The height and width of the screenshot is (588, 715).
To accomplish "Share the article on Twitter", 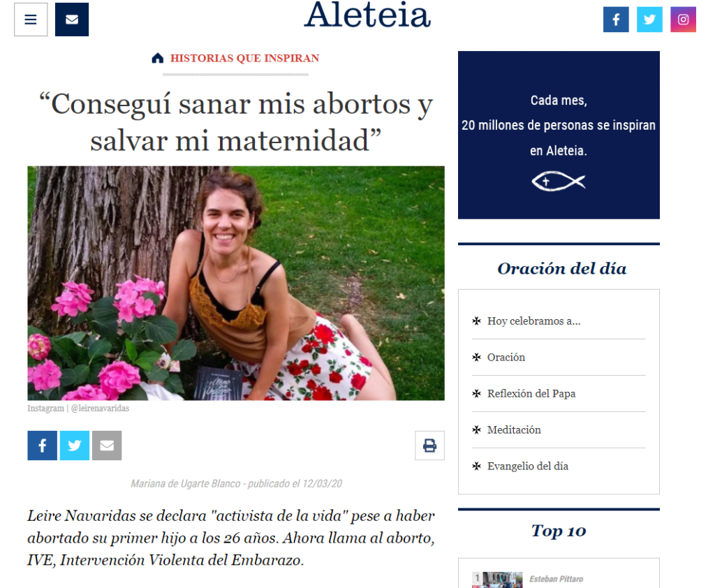I will pos(74,446).
